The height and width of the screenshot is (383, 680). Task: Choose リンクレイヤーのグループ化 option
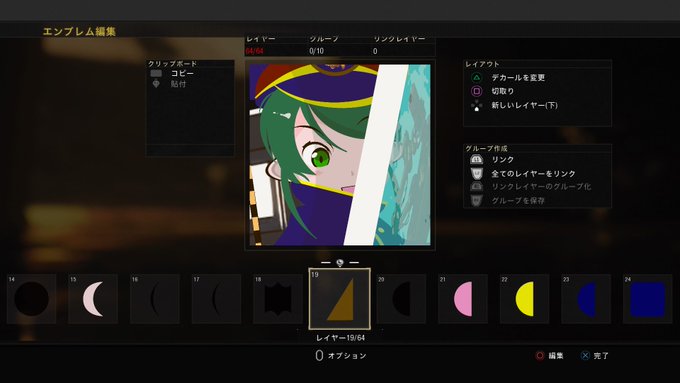click(x=541, y=187)
